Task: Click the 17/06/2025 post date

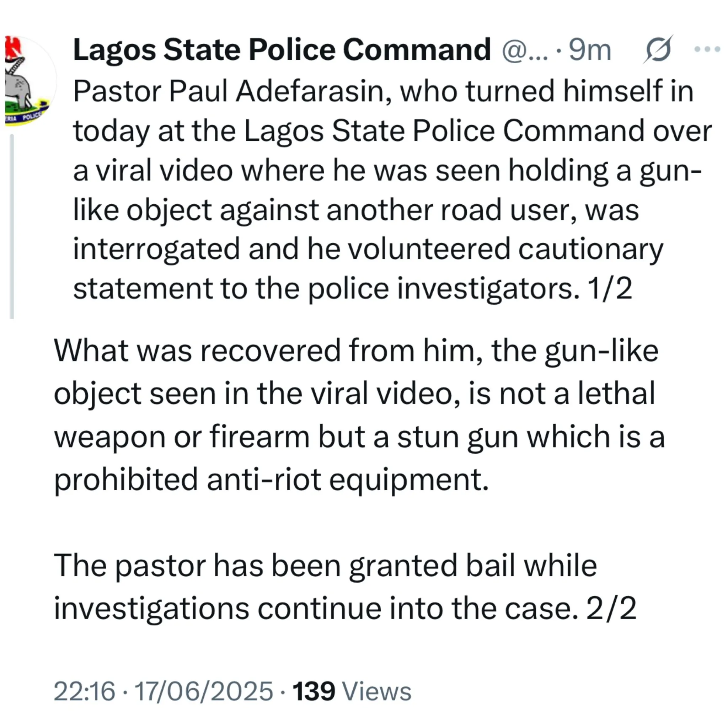Action: coord(203,691)
